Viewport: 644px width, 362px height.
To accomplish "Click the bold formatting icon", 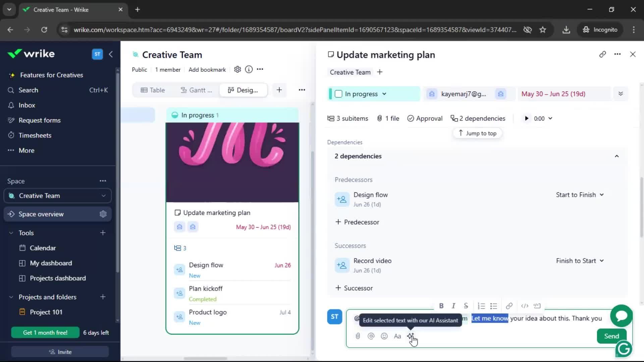I will click(x=441, y=306).
